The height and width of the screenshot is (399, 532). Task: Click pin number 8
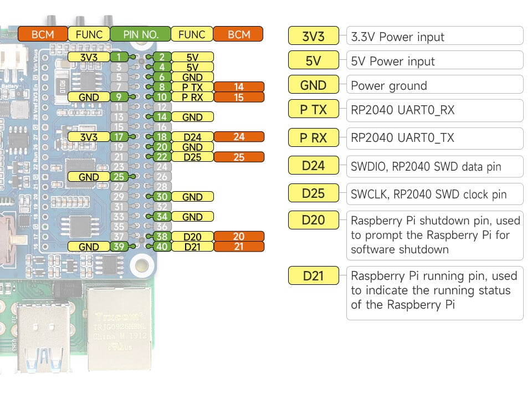(x=162, y=87)
